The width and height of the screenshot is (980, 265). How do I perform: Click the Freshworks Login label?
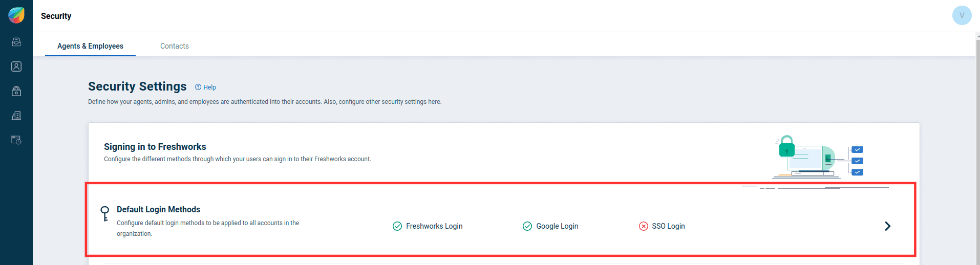pos(434,226)
